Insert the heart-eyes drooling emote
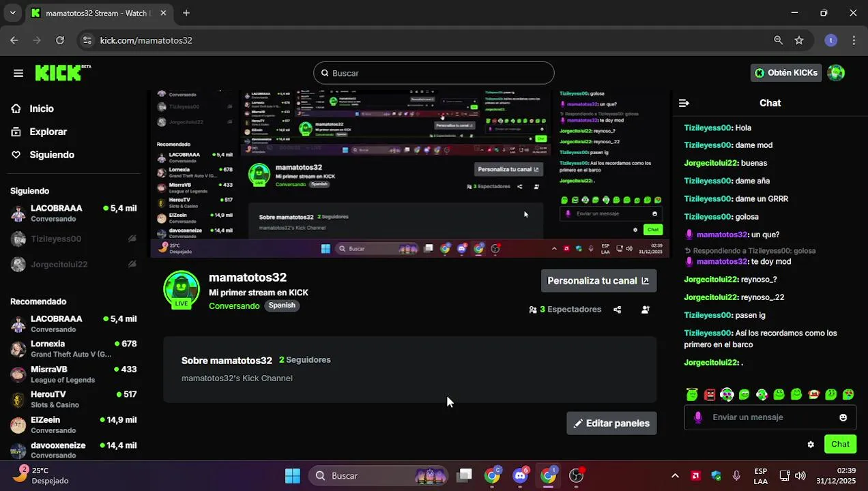This screenshot has height=491, width=868. point(848,394)
